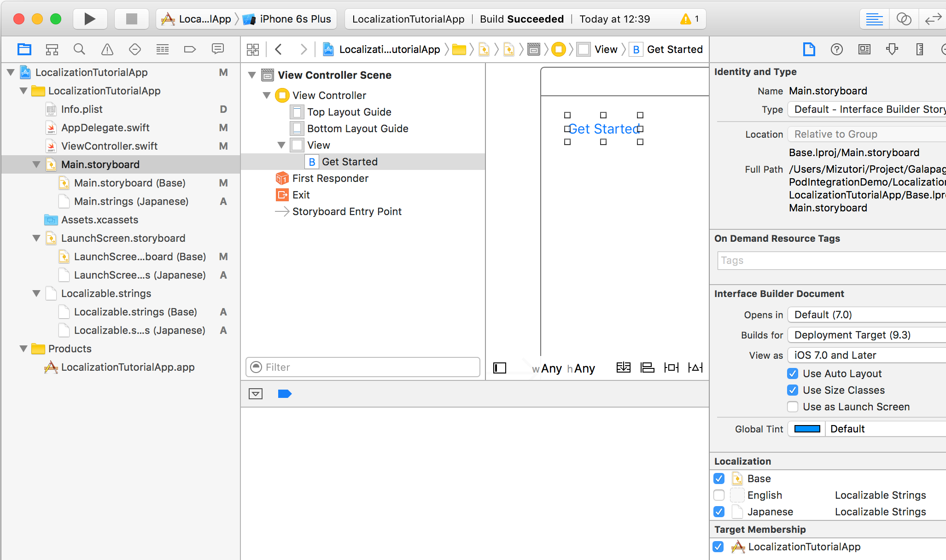946x560 pixels.
Task: Open the Quick Help inspector
Action: tap(836, 49)
